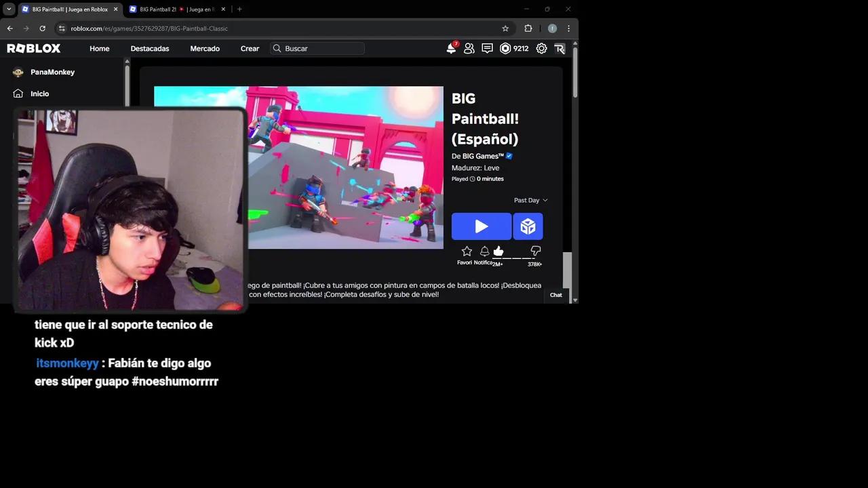This screenshot has width=868, height=488.
Task: Select Mercado in the navigation bar
Action: [x=205, y=48]
